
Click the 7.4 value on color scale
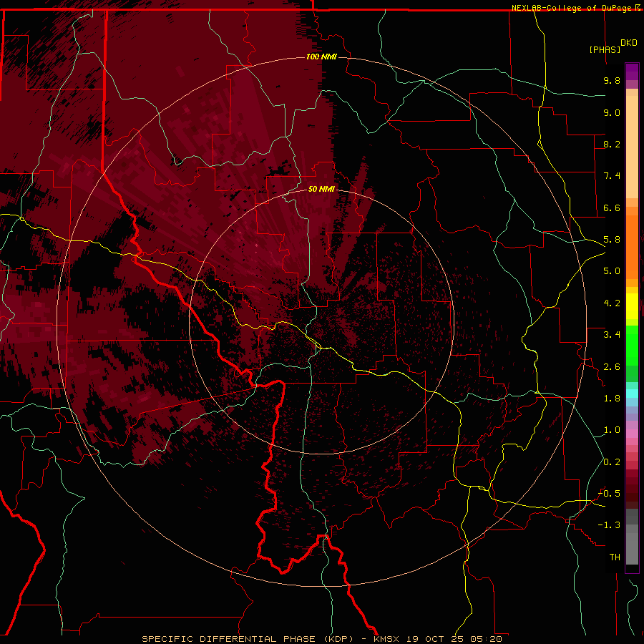(612, 176)
